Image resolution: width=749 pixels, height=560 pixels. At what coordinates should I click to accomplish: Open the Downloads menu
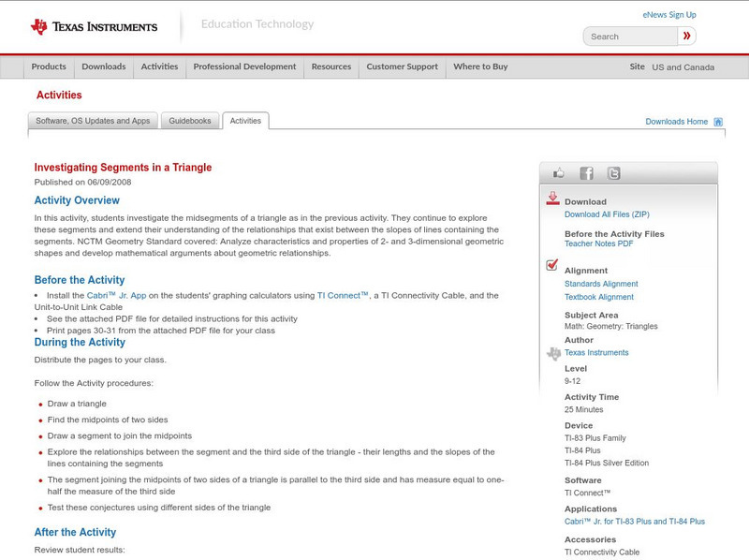click(104, 66)
